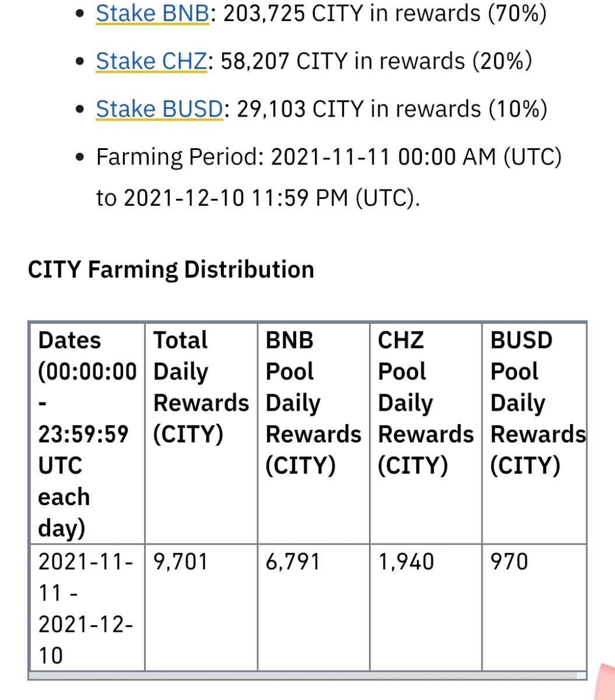
Task: Select the BNB Pool Daily Rewards header
Action: (x=313, y=433)
